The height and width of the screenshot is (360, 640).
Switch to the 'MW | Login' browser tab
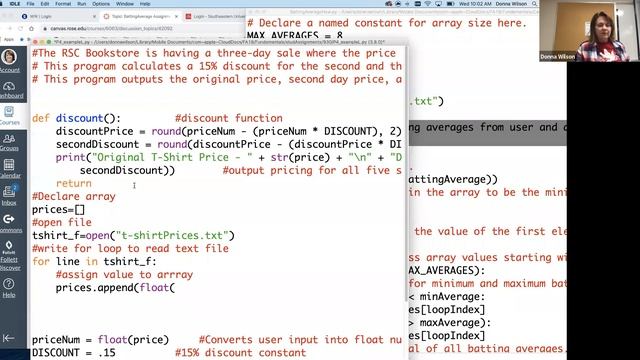(x=58, y=16)
